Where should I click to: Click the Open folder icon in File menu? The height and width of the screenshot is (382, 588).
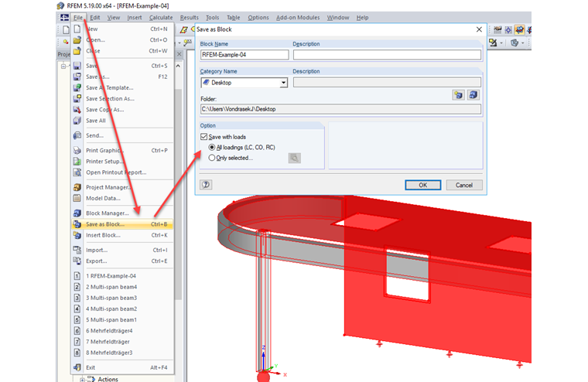coord(77,39)
